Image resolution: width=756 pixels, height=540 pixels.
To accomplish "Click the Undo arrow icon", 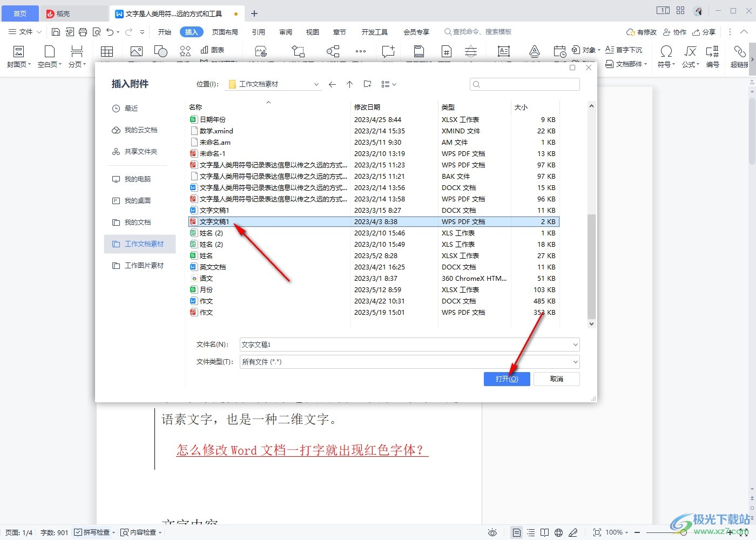I will [x=110, y=32].
